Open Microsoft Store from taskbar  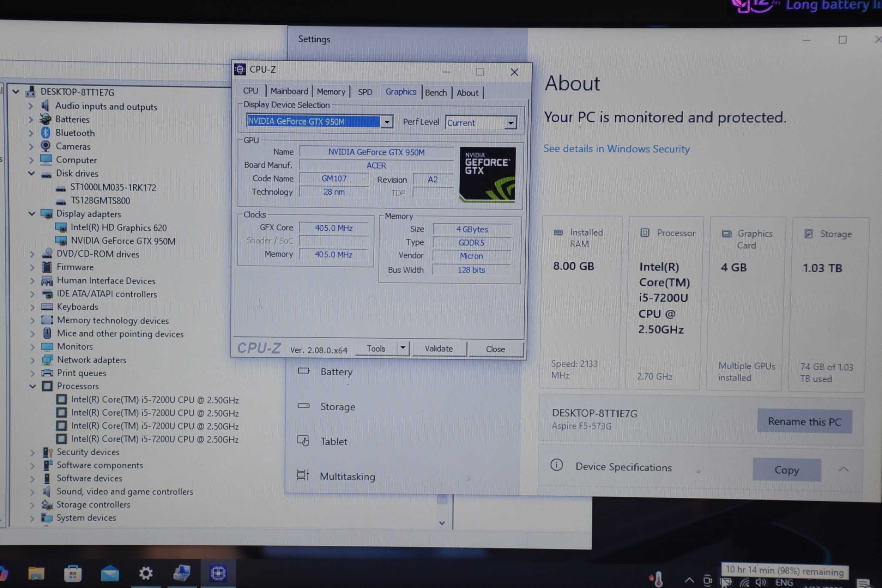tap(73, 574)
